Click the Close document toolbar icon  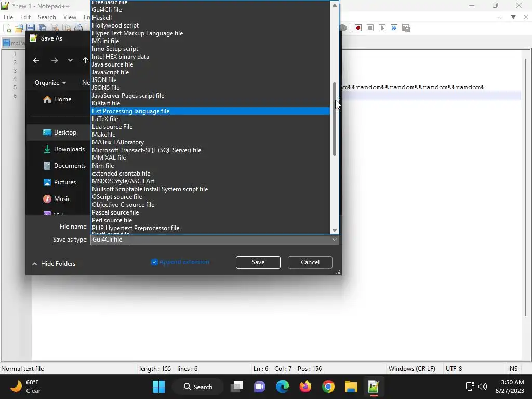point(55,28)
